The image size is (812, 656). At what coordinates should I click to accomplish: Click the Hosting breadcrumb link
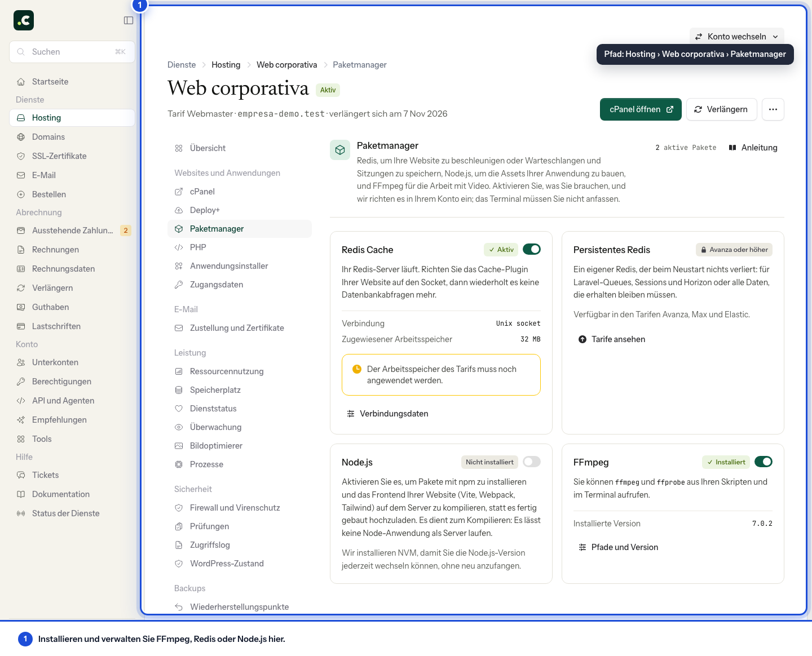click(226, 65)
